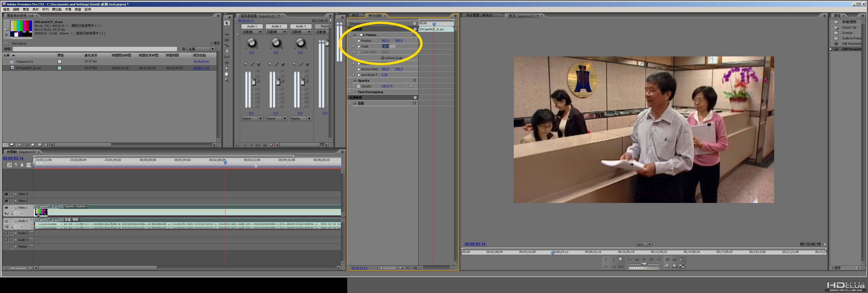
Task: Toggle Video 1 track visibility eye
Action: (x=7, y=208)
